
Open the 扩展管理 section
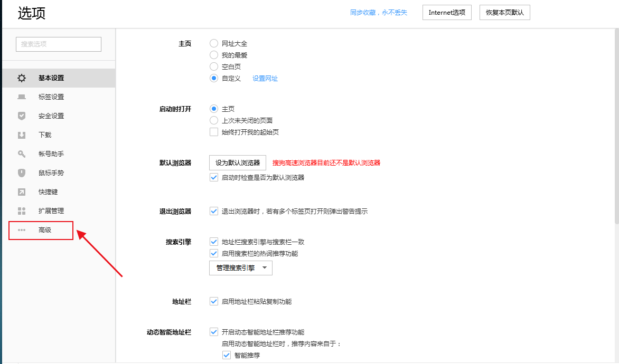click(x=59, y=211)
